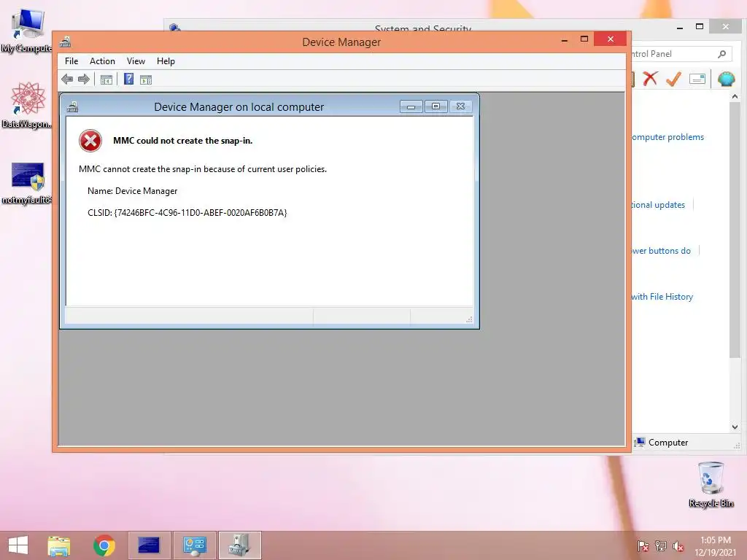Screen dimensions: 747x560
Task: Open the View menu
Action: (136, 61)
